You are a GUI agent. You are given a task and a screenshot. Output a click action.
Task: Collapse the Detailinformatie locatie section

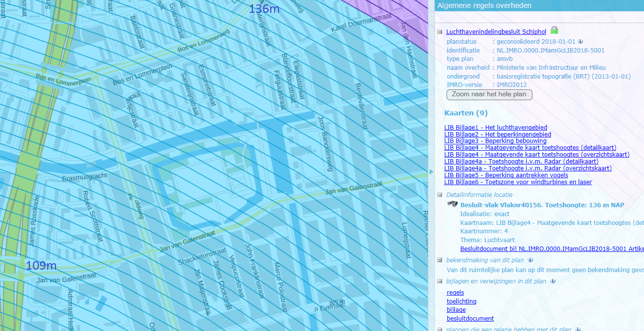pos(440,195)
